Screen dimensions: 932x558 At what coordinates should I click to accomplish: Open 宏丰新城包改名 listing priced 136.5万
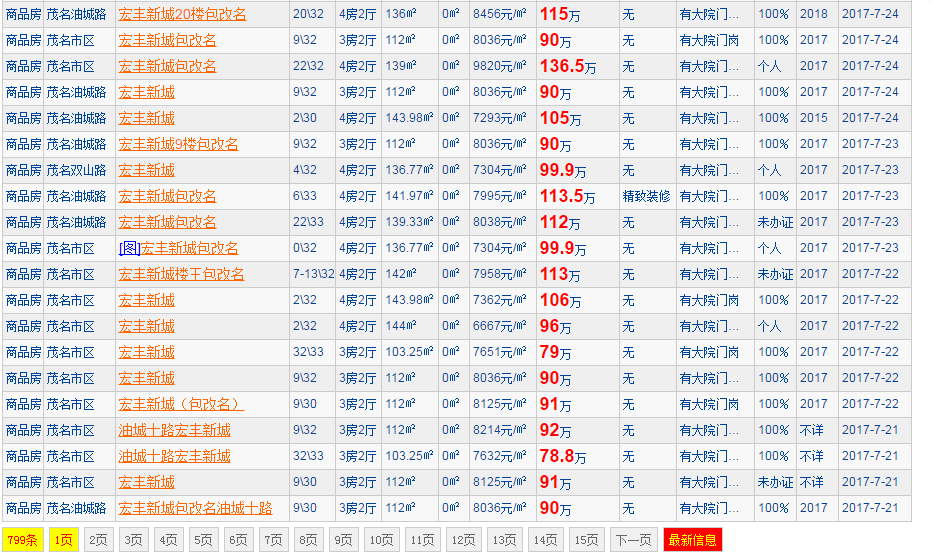(167, 66)
